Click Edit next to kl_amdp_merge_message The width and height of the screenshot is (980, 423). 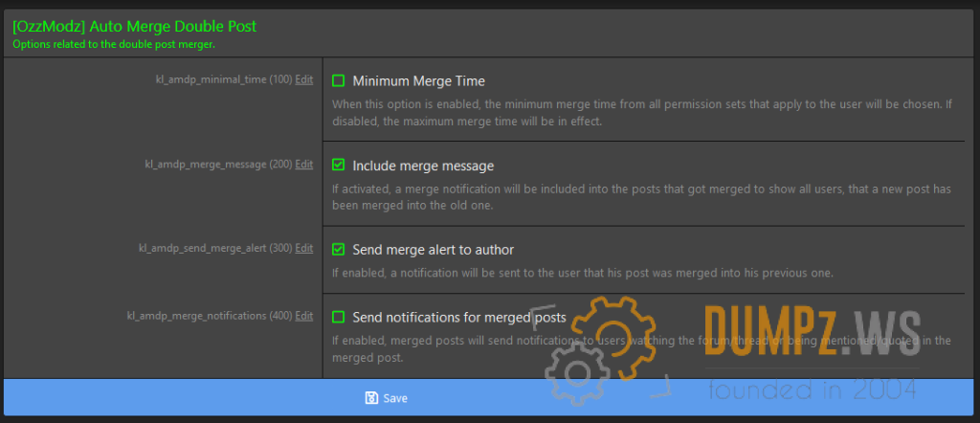pyautogui.click(x=303, y=165)
